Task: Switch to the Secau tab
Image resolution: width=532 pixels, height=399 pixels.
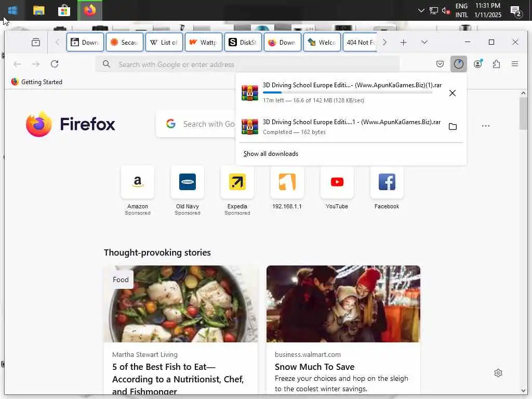Action: [x=125, y=43]
